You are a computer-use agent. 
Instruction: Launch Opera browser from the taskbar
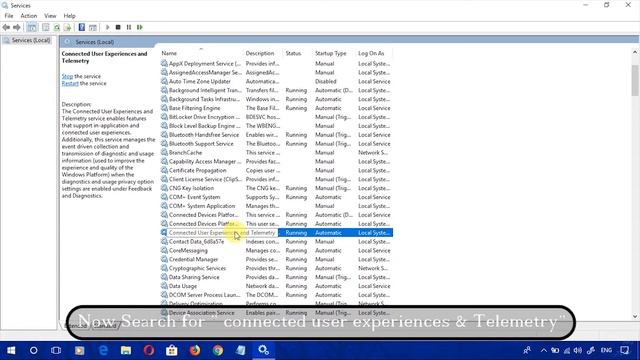click(x=149, y=350)
